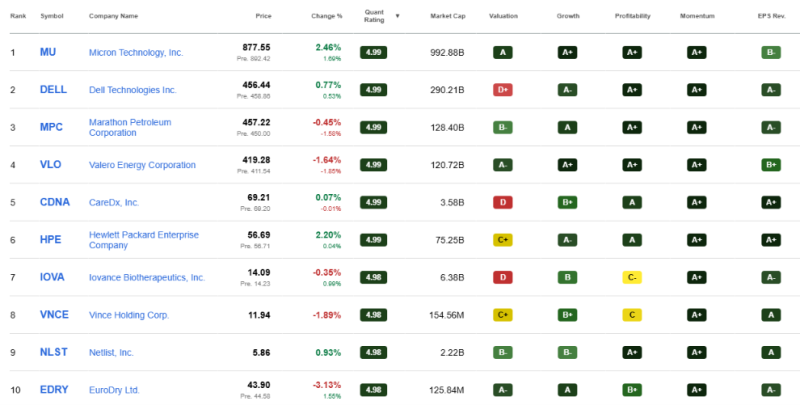The image size is (800, 405).
Task: Click VLO EPS Rev. B+ badge
Action: 771,165
